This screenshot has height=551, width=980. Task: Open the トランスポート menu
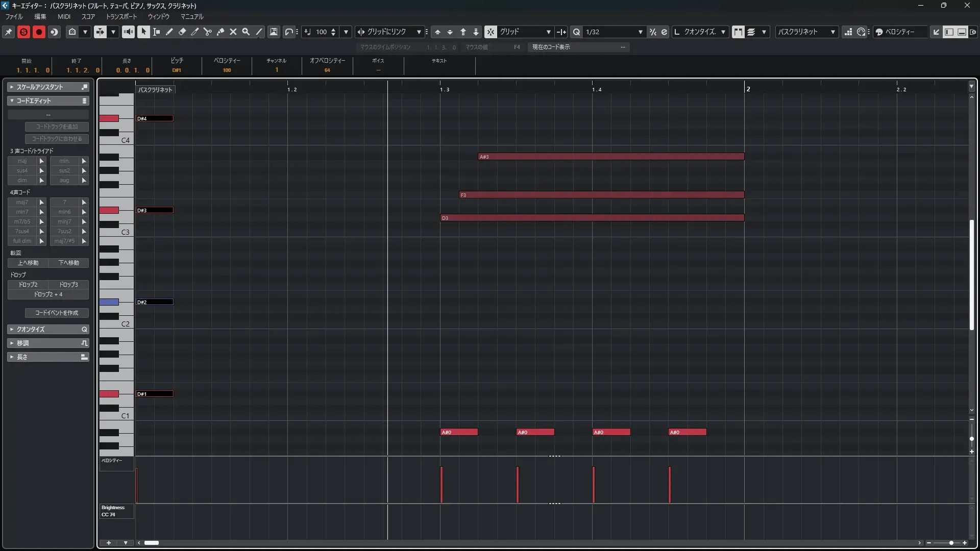[121, 16]
